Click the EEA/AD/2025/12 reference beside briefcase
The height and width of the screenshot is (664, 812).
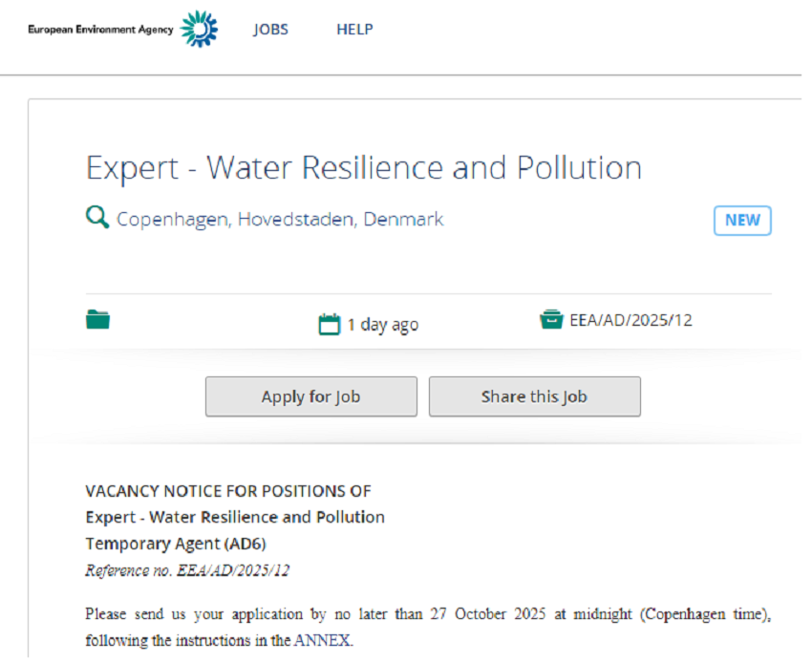630,321
